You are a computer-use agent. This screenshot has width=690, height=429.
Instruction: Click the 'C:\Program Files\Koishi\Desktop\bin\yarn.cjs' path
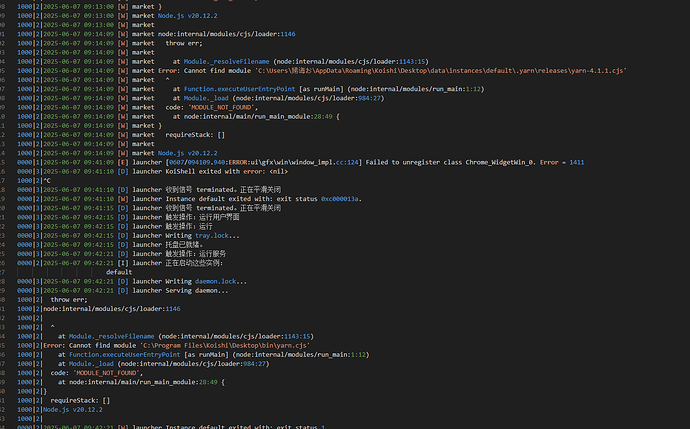pos(225,345)
